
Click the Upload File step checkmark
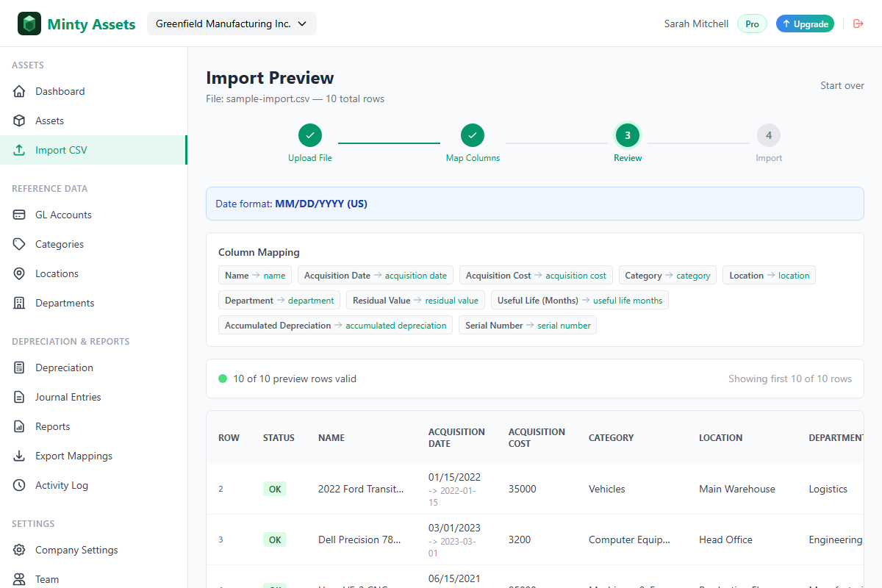click(x=310, y=135)
